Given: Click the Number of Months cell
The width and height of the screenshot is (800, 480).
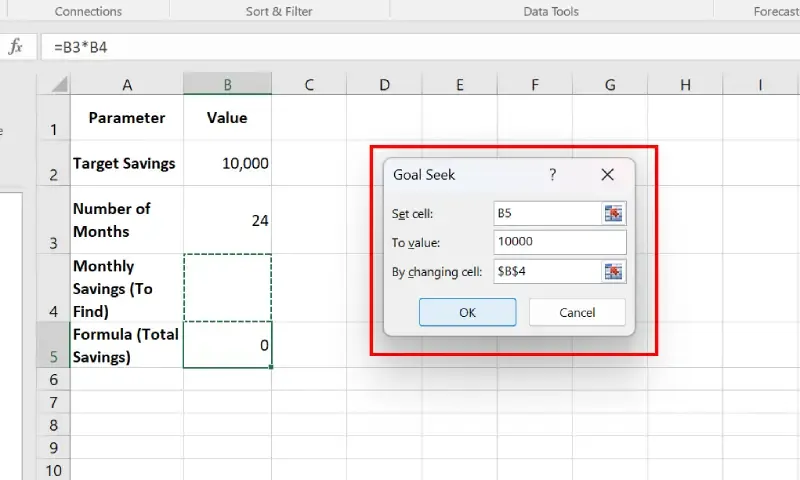Looking at the screenshot, I should pos(127,220).
